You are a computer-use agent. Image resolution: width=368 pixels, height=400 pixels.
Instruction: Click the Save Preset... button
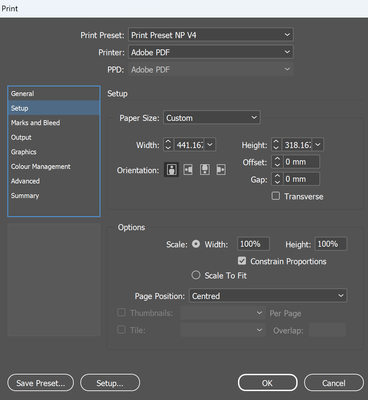pyautogui.click(x=41, y=383)
